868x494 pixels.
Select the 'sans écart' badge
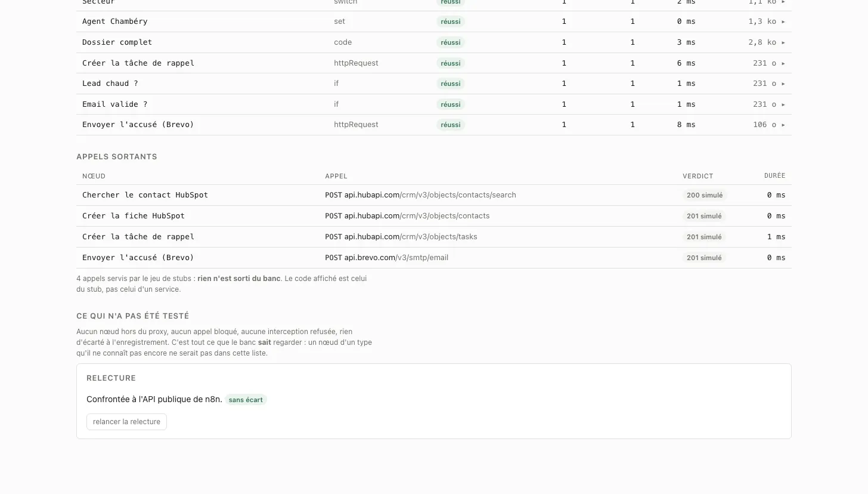pyautogui.click(x=246, y=400)
